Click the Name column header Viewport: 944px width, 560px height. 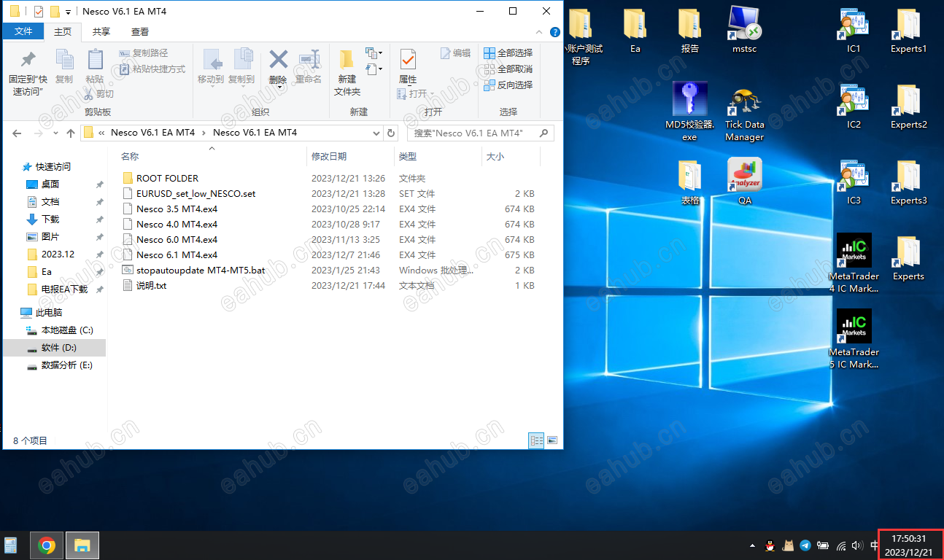130,157
